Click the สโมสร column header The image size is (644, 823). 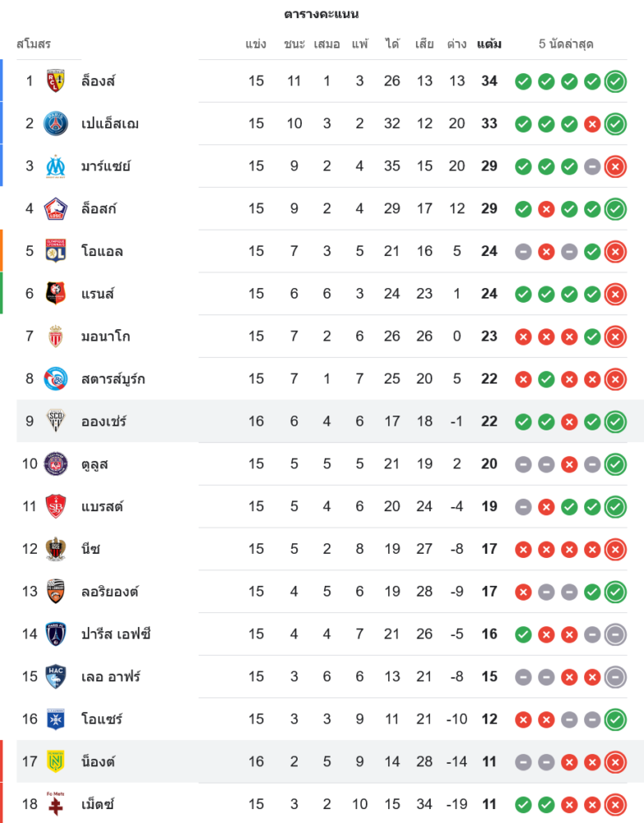pyautogui.click(x=34, y=44)
